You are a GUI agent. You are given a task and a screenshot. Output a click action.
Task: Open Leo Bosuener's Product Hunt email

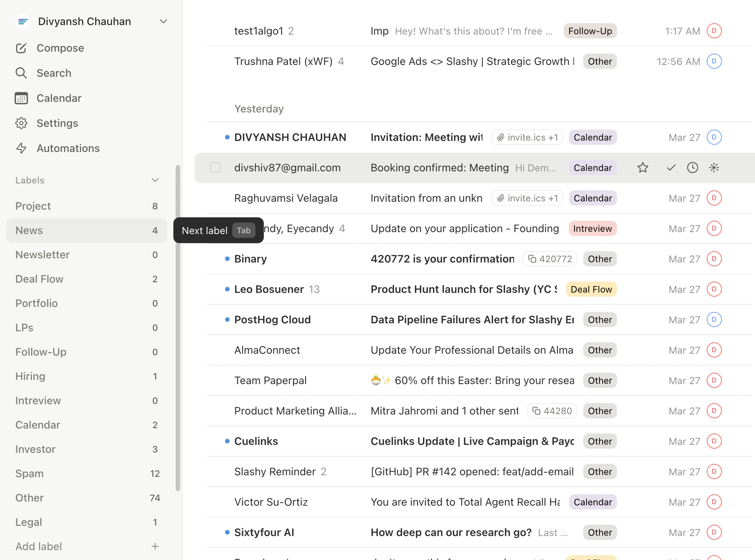[418, 289]
